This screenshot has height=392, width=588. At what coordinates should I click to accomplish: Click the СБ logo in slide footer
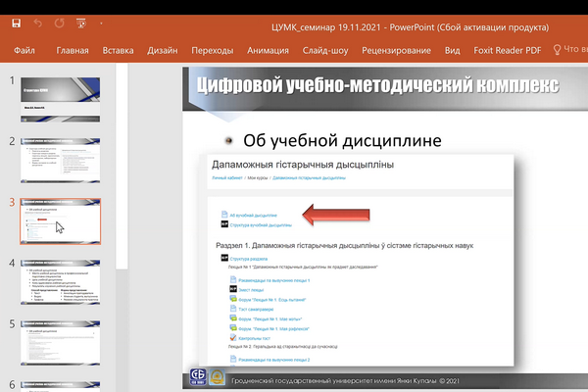[197, 379]
